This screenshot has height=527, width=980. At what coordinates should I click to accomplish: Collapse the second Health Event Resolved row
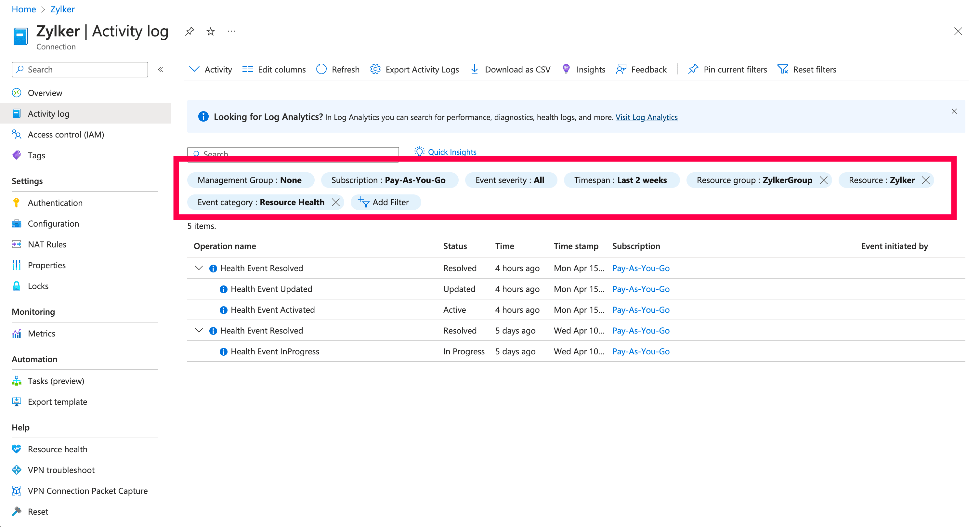199,330
